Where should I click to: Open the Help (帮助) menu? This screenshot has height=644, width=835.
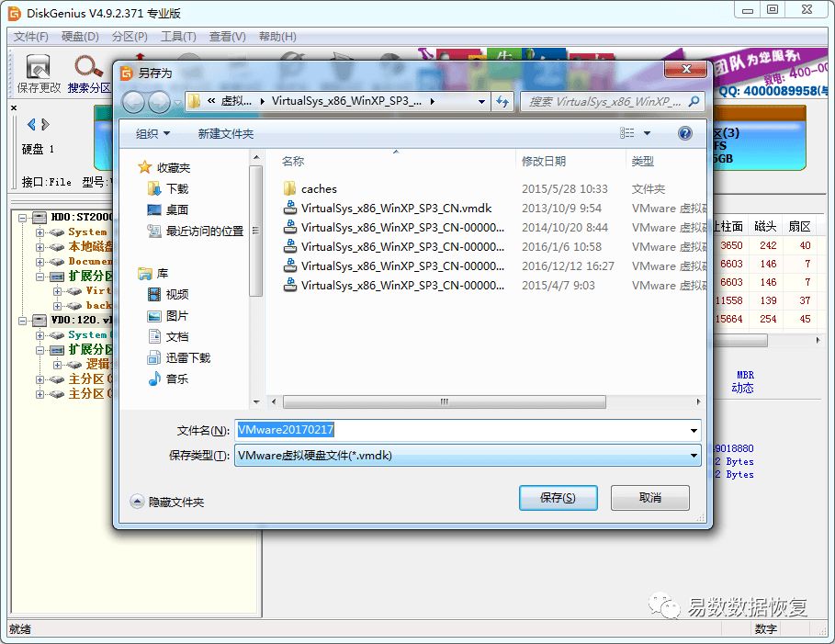tap(277, 37)
